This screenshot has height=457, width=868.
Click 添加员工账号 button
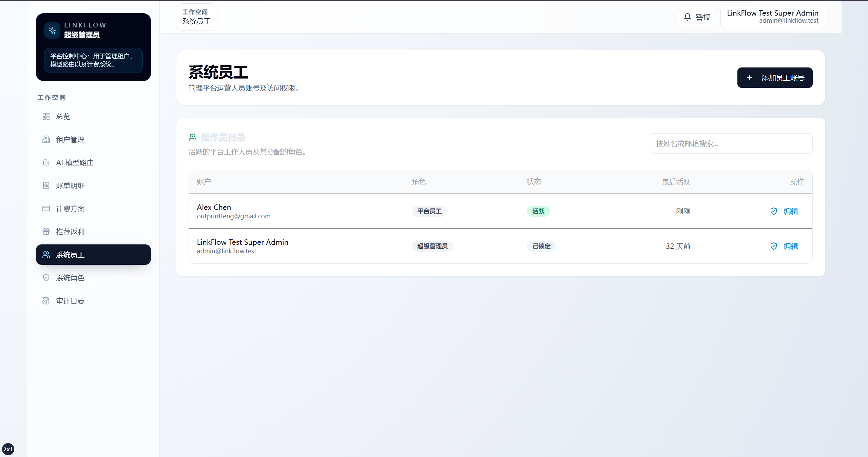tap(775, 78)
